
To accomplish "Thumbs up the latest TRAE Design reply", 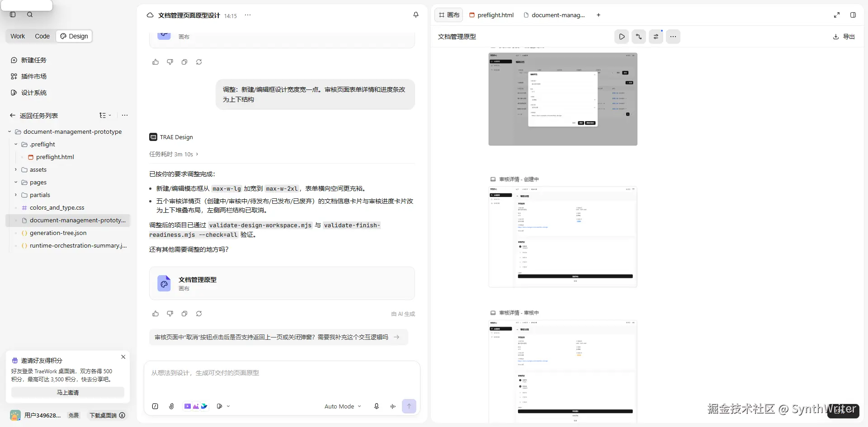I will click(156, 314).
